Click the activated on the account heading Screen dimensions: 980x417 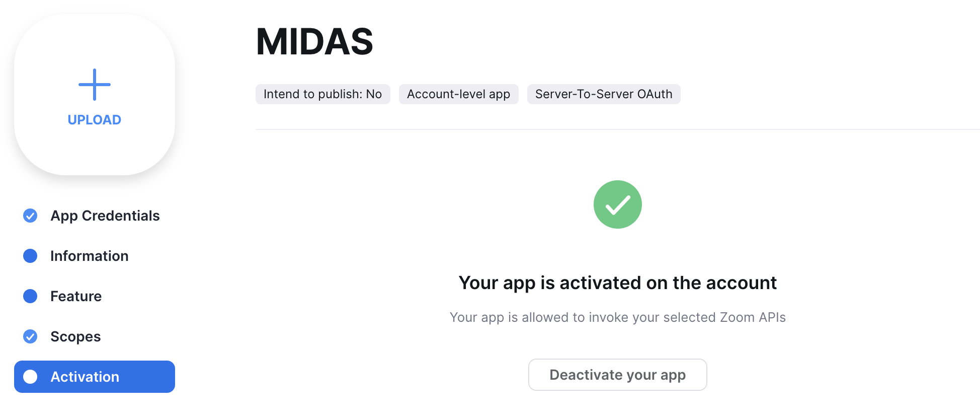tap(618, 283)
